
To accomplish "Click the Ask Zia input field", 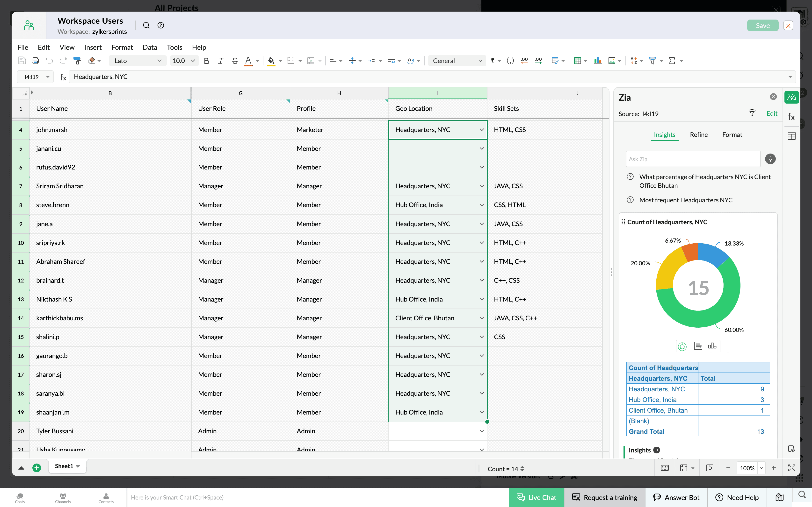I will point(693,159).
